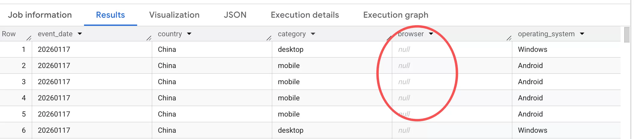644x139 pixels.
Task: Open the Job information tab
Action: point(40,15)
